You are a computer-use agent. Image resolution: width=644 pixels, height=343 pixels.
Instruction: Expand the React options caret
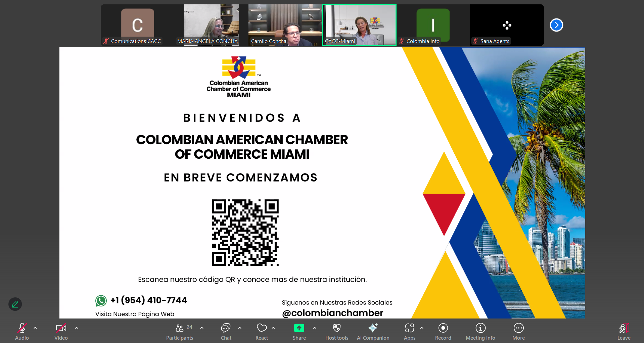273,328
